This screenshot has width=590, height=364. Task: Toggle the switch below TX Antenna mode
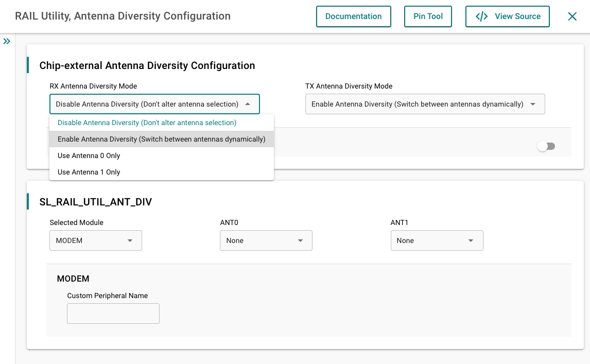546,146
